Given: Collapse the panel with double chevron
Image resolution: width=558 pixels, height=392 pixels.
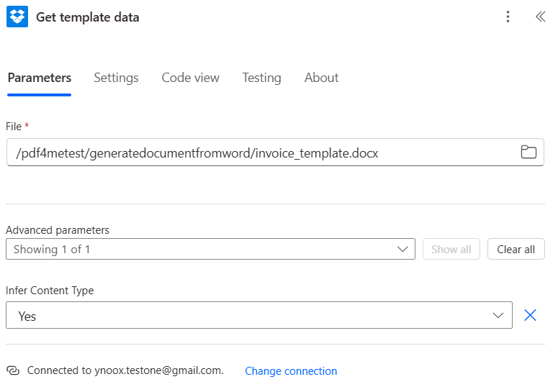Looking at the screenshot, I should coord(540,17).
